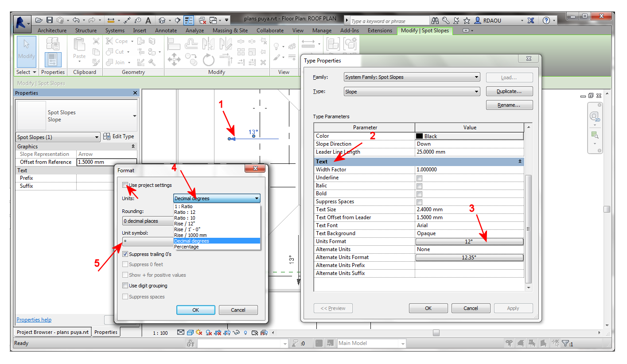Viewport: 627px width, 364px height.
Task: Undo the last action in quick access toolbar
Action: point(76,20)
